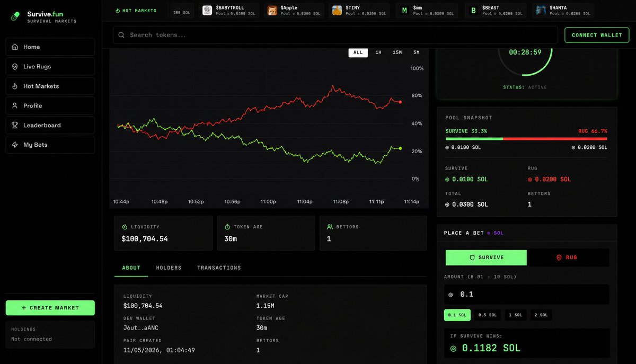
Task: Open the $BABYTROLL market card in ticker
Action: tap(228, 11)
